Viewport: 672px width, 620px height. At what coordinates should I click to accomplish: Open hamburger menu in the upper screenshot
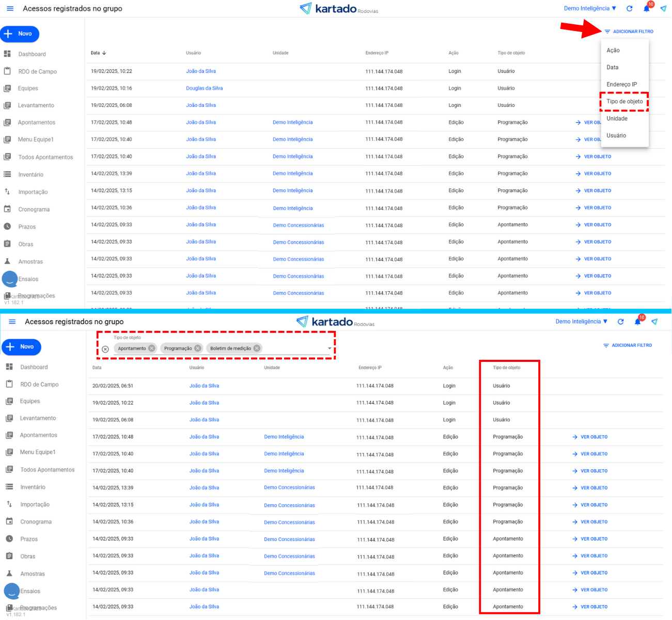10,9
